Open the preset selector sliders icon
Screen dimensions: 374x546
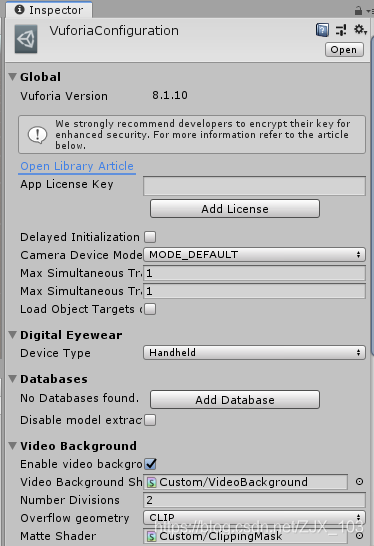pyautogui.click(x=341, y=30)
